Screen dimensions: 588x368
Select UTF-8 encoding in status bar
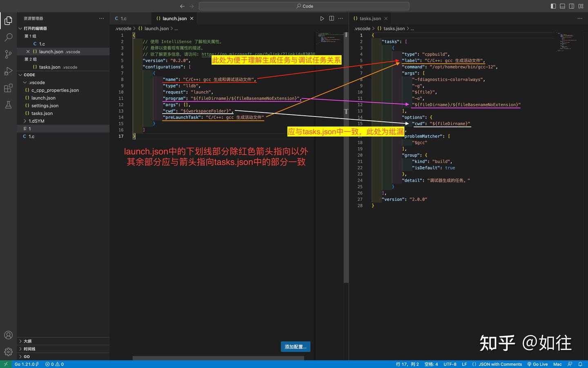point(450,364)
